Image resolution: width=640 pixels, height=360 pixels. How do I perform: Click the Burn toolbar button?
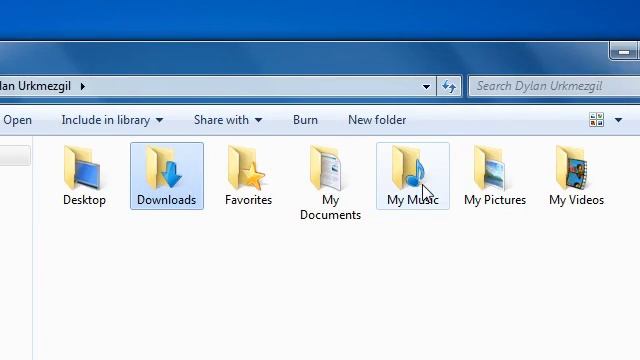tap(305, 120)
